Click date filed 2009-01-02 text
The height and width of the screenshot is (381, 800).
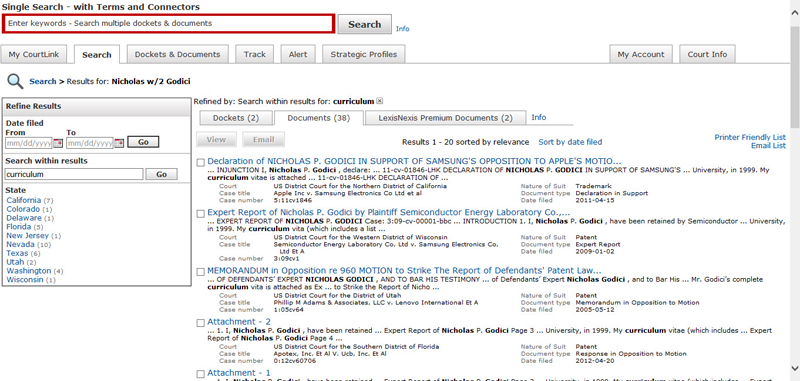pos(595,251)
